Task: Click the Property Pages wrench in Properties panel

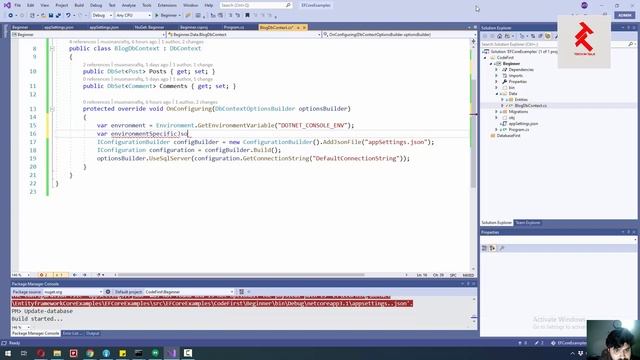Action: [502, 248]
